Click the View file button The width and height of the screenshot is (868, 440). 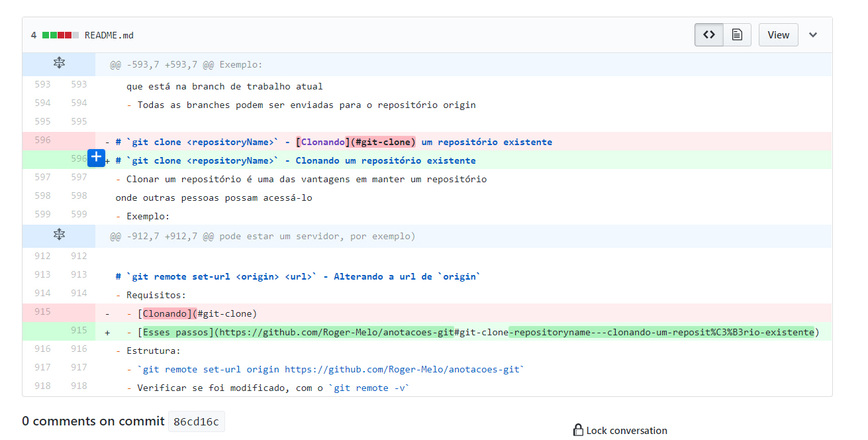[x=778, y=35]
